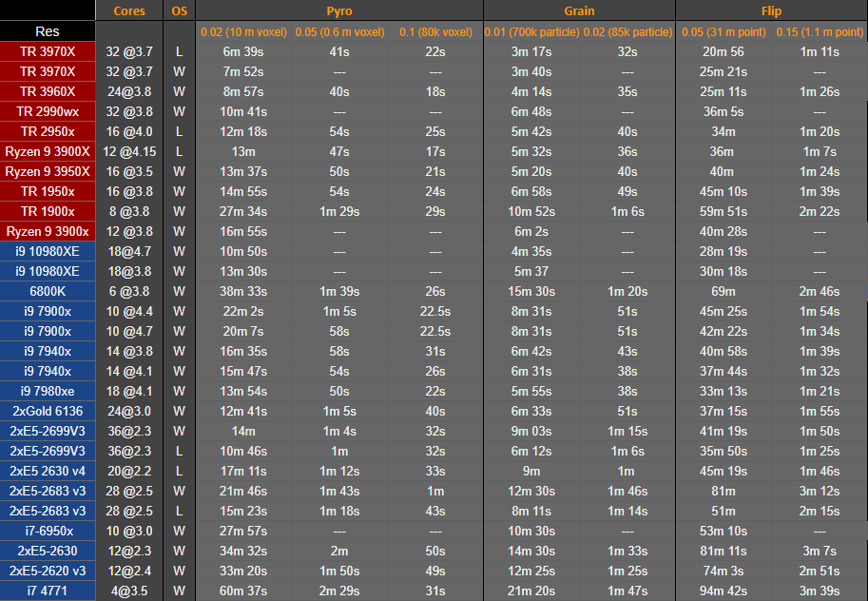Click the 9m 03s Grain time

(x=531, y=431)
